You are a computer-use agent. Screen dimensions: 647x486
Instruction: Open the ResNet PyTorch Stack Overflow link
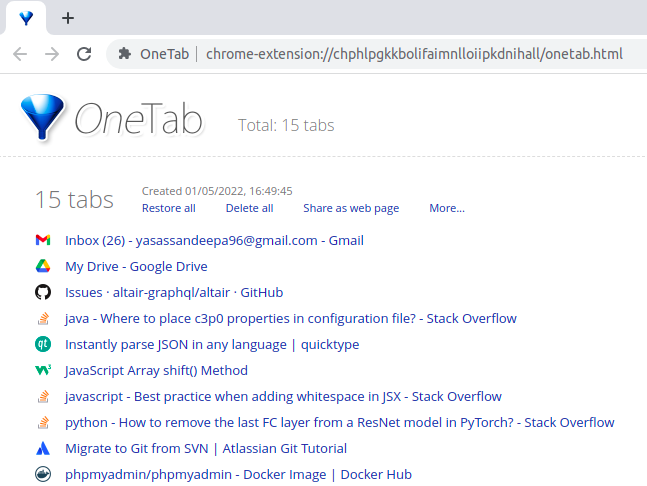click(x=340, y=422)
